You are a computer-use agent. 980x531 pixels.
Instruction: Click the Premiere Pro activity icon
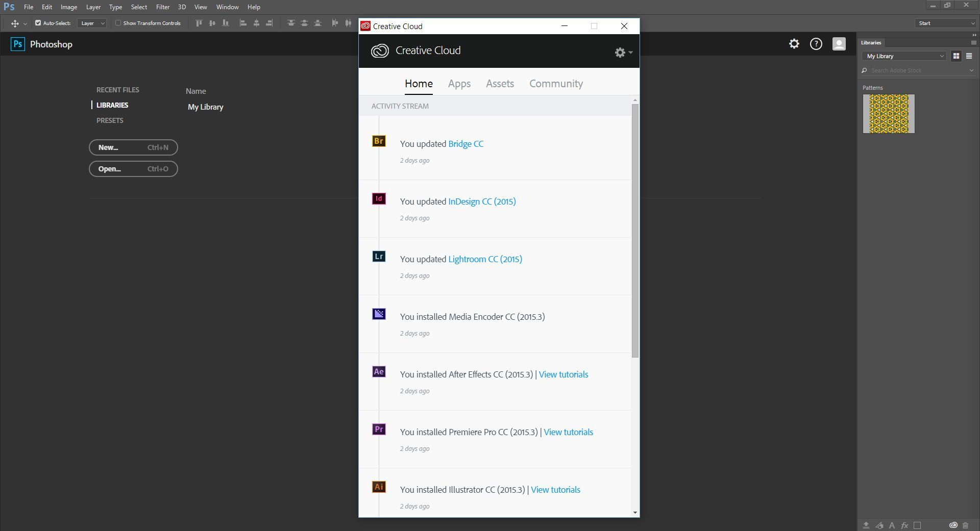point(379,429)
